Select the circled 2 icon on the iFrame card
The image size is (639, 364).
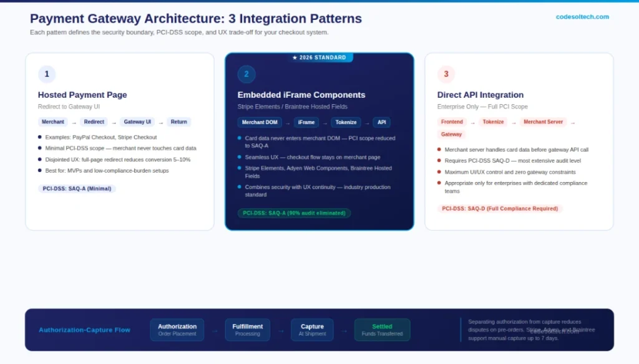tap(246, 74)
